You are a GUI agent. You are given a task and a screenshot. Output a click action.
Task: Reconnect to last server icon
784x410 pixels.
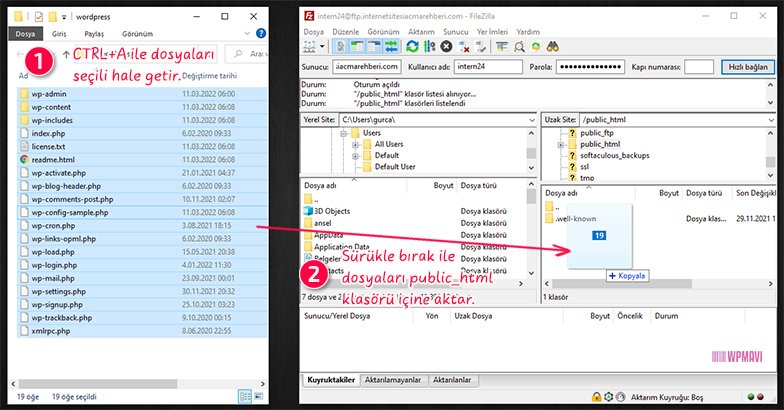click(480, 46)
